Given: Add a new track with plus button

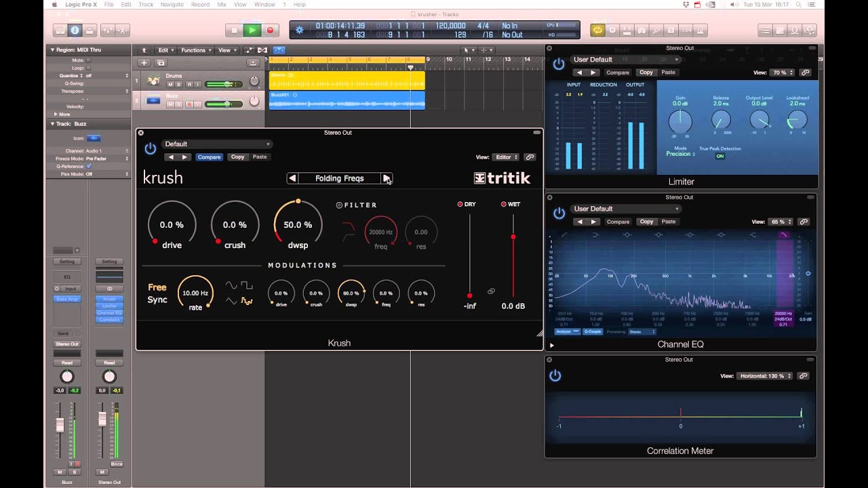Looking at the screenshot, I should (x=144, y=62).
